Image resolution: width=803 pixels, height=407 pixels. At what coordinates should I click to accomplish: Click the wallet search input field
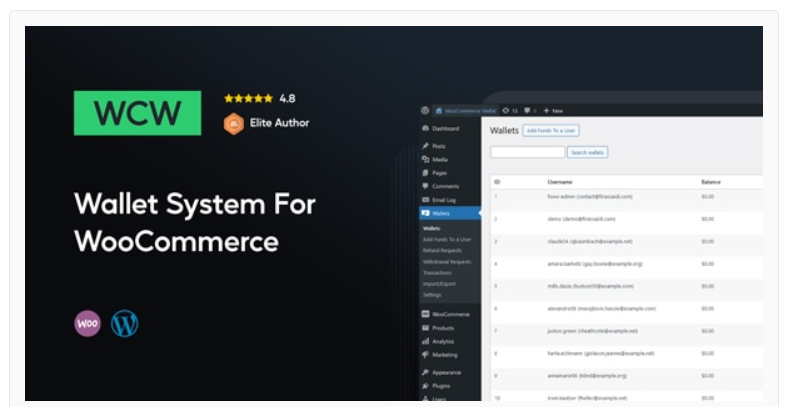pos(527,152)
